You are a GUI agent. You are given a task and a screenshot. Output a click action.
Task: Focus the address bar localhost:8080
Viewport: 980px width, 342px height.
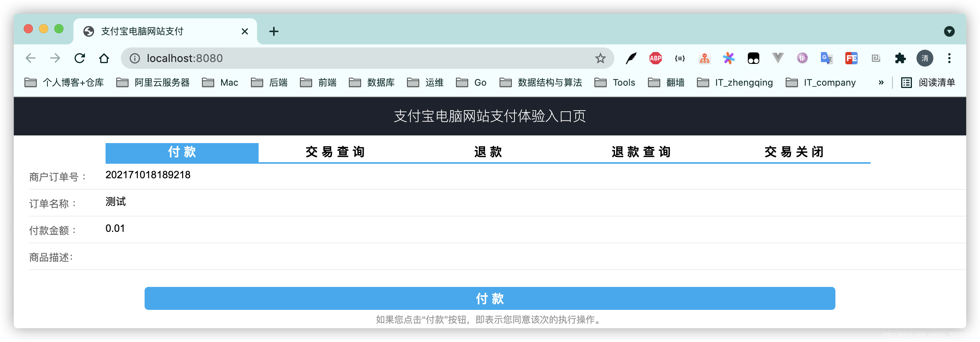coord(367,58)
